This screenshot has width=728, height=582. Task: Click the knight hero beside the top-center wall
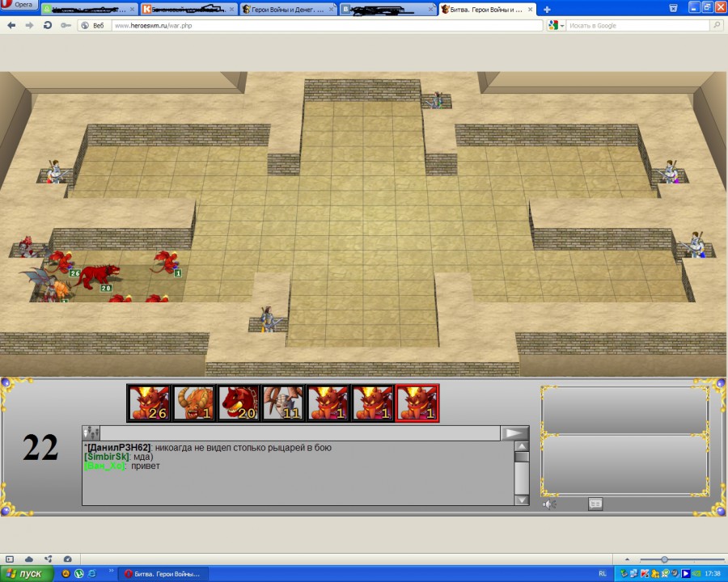(x=437, y=99)
